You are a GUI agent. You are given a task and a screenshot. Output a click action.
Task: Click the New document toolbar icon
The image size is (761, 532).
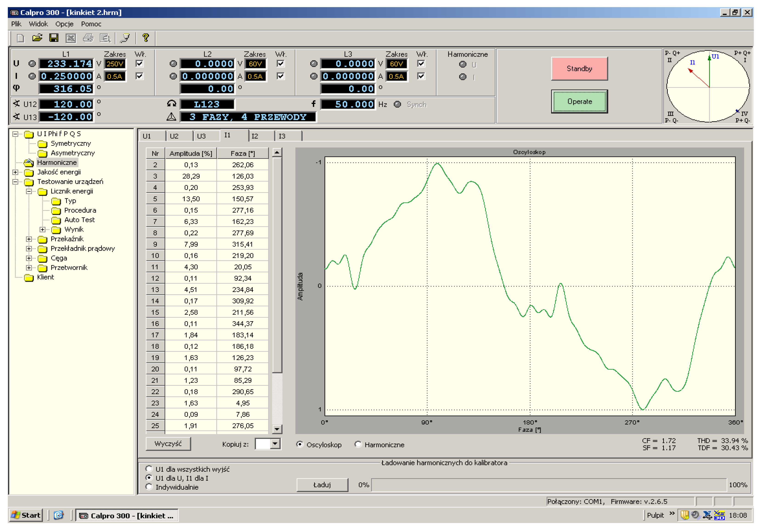coord(20,38)
